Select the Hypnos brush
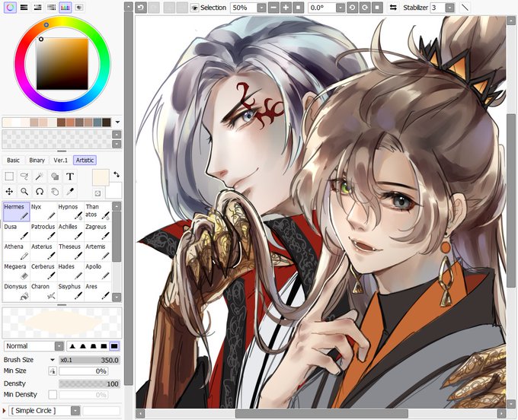 pyautogui.click(x=70, y=212)
